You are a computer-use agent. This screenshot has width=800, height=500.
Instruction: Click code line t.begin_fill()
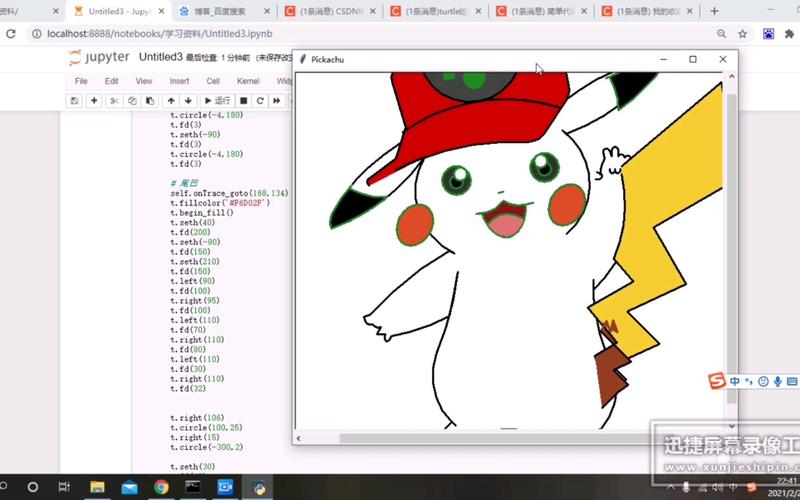(x=202, y=213)
